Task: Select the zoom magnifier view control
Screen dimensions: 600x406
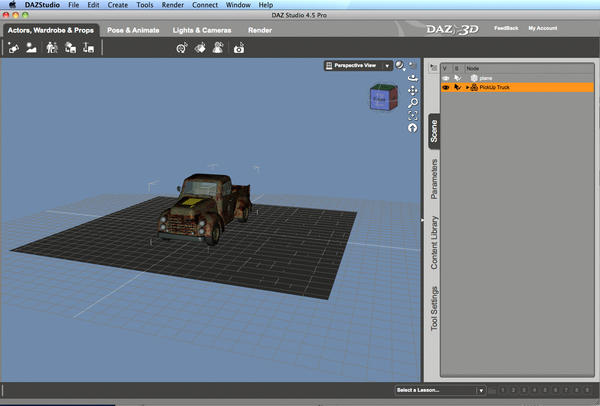Action: coord(412,103)
